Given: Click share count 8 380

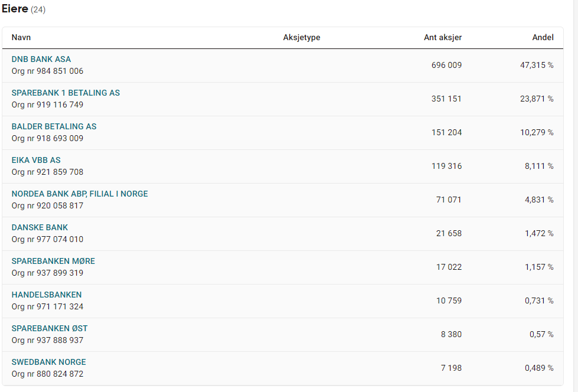Looking at the screenshot, I should point(451,335).
